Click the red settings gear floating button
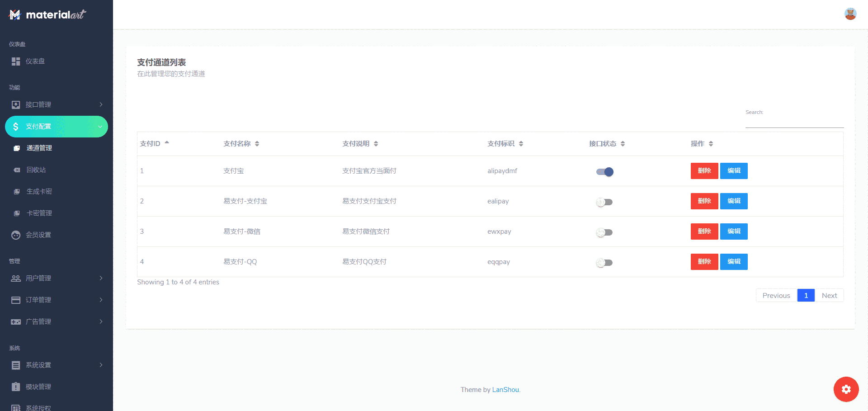Screen dimensions: 868x411 pos(846,389)
